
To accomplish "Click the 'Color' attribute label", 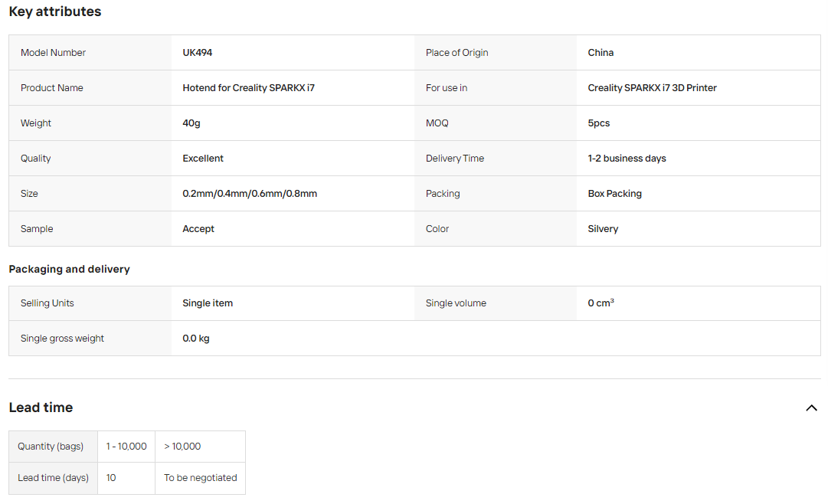I will tap(437, 229).
